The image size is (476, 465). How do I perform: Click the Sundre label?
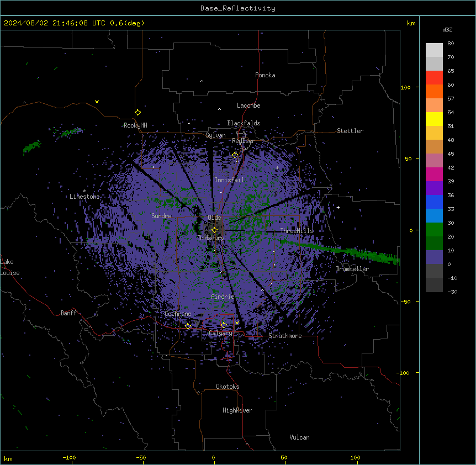point(161,216)
